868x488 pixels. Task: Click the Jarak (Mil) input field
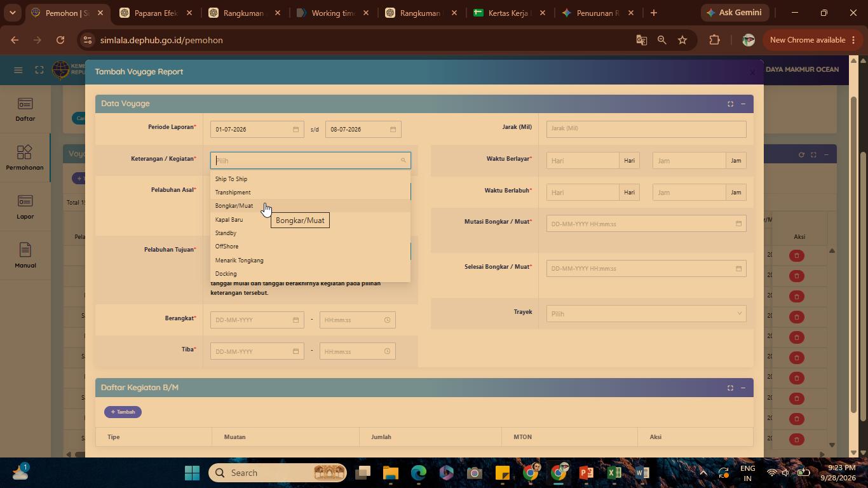[646, 128]
